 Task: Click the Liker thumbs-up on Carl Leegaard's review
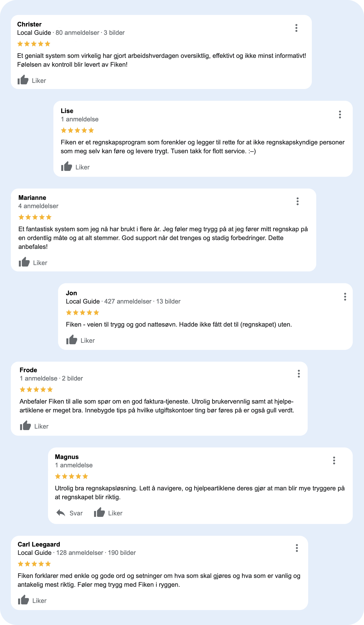[24, 600]
